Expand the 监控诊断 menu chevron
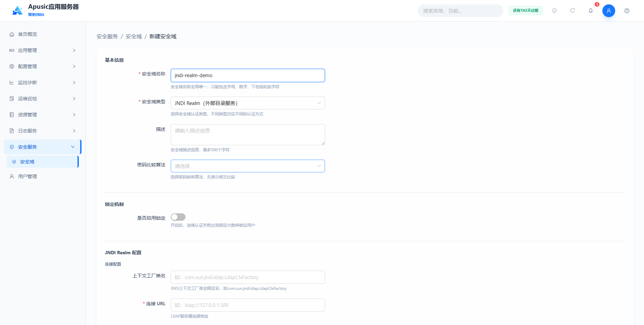Viewport: 644px width, 325px height. (74, 83)
